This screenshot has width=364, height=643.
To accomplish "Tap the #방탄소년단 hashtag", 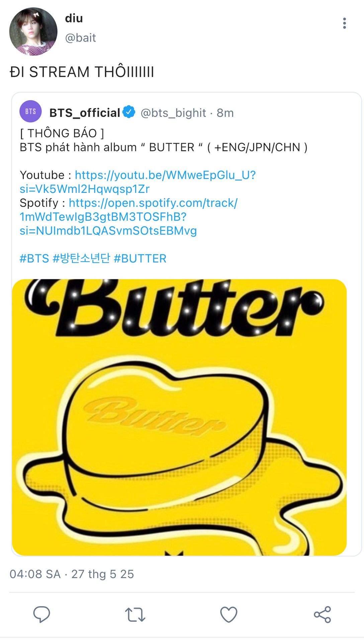I will click(x=81, y=259).
